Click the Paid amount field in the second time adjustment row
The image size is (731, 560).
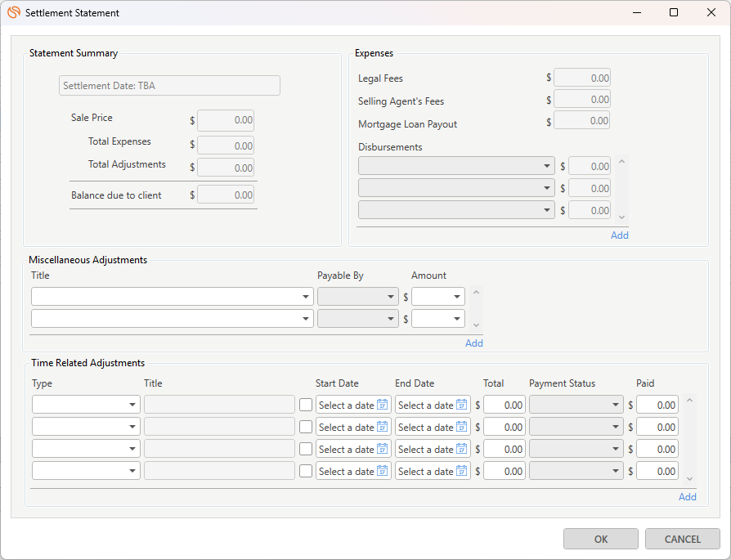coord(657,427)
